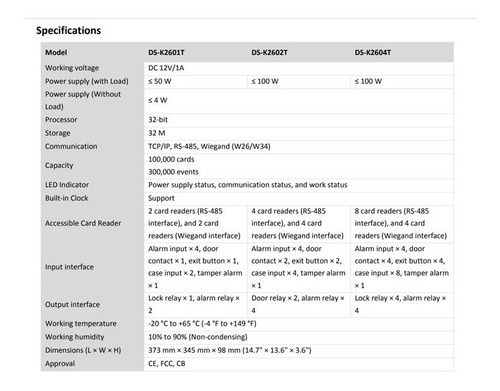Select the 300,000 events capacity text
The height and width of the screenshot is (391, 500).
click(x=173, y=172)
